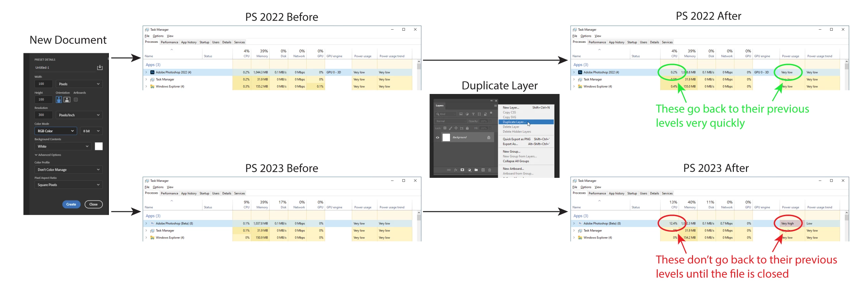Click the shape layer filter icon
The image size is (868, 291).
click(x=479, y=114)
